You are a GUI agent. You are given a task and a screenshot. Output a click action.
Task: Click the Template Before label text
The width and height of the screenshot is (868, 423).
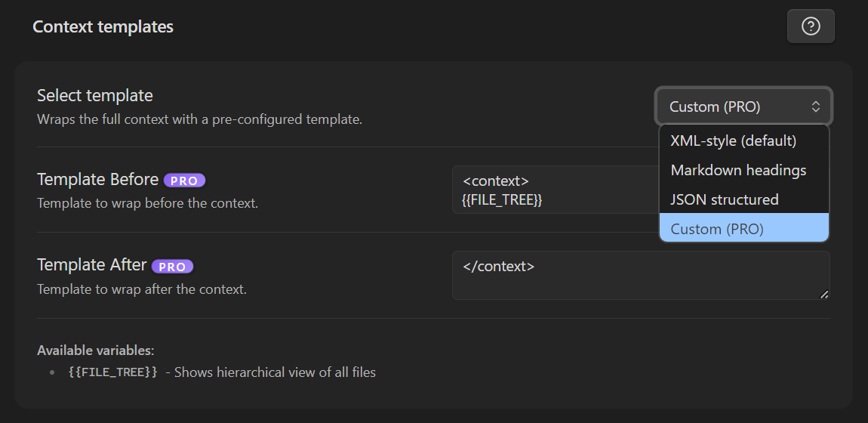(x=97, y=180)
